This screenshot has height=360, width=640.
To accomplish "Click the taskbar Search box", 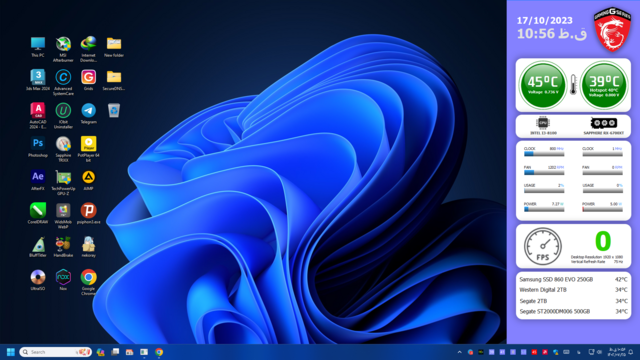I will 56,352.
